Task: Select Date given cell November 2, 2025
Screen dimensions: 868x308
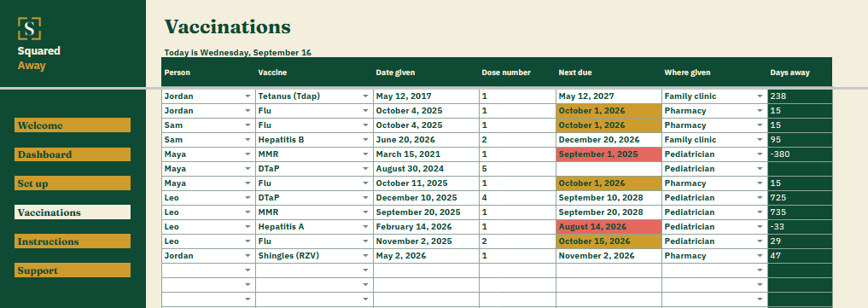Action: [426, 241]
